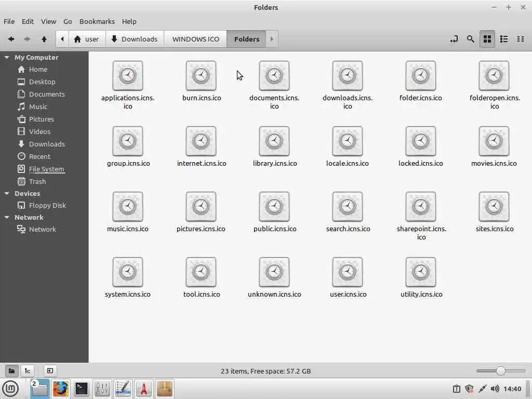The height and width of the screenshot is (399, 532).
Task: Select internet.icns.ico file icon
Action: 201,141
